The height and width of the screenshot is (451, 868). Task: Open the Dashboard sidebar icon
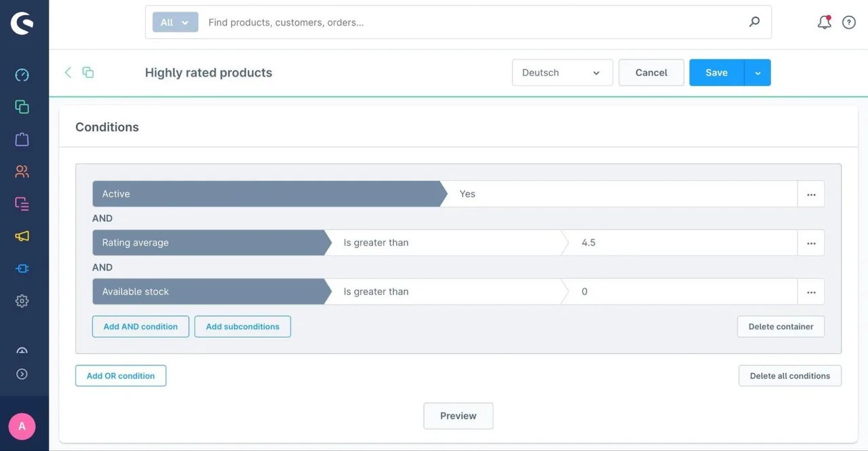tap(22, 75)
